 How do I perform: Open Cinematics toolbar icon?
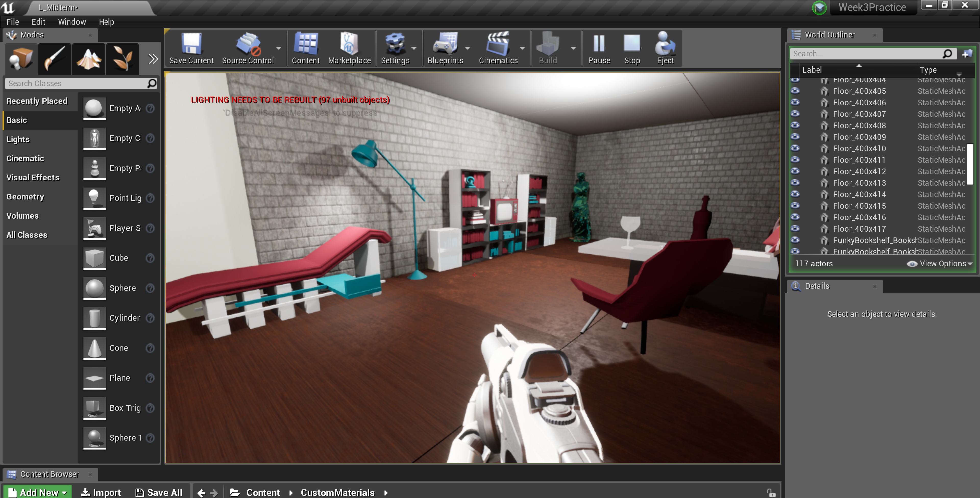pyautogui.click(x=498, y=48)
